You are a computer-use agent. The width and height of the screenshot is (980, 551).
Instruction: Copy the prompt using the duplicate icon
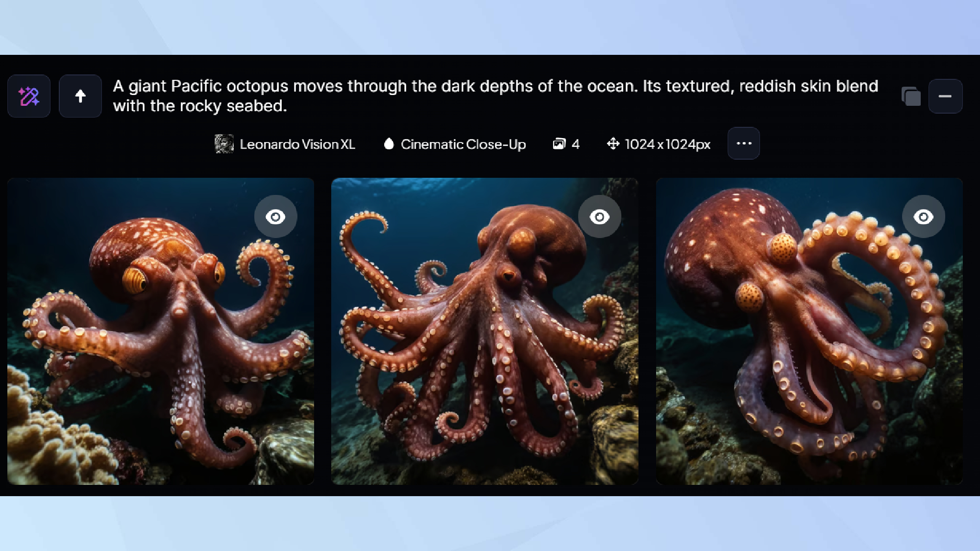(911, 96)
